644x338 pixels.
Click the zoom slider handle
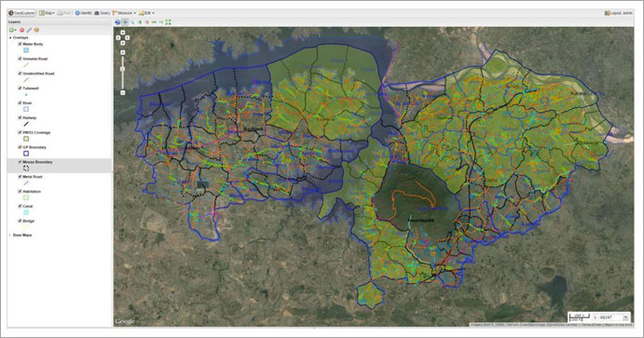122,69
